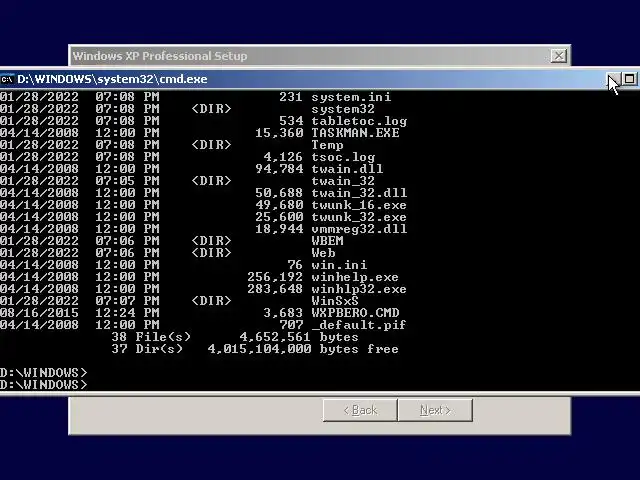
Task: Click the 12:24 PM time of WXPBERO.CMD
Action: coord(127,313)
